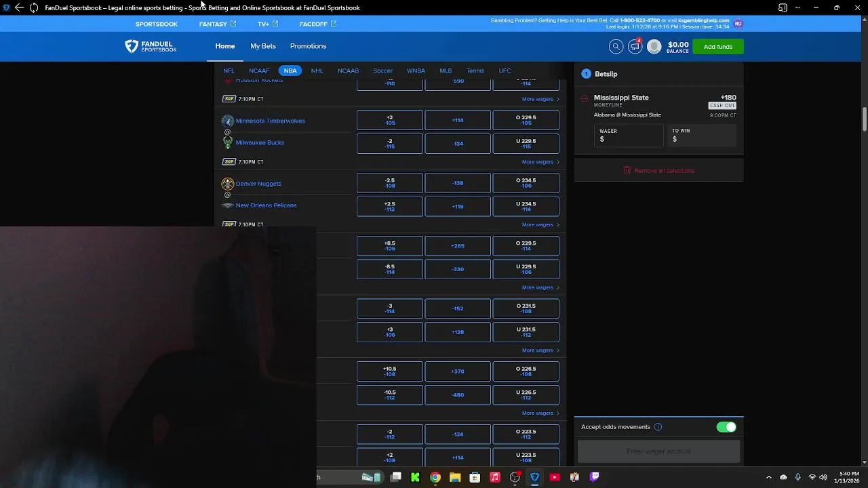
Task: Click the microphone icon in system tray
Action: [797, 477]
